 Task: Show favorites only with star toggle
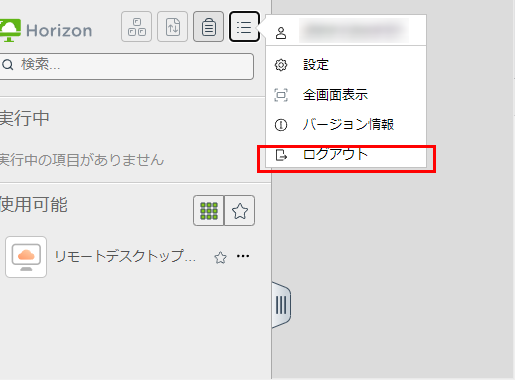pos(240,211)
